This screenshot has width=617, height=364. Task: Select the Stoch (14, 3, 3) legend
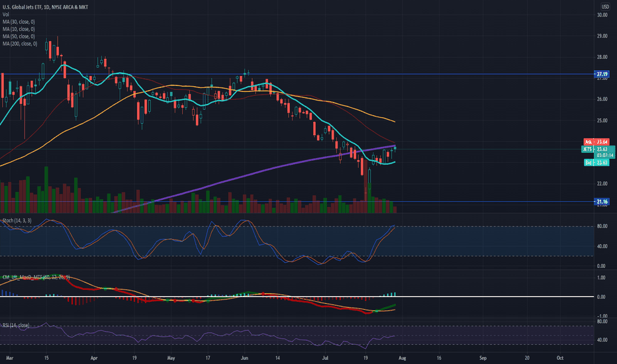(17, 220)
